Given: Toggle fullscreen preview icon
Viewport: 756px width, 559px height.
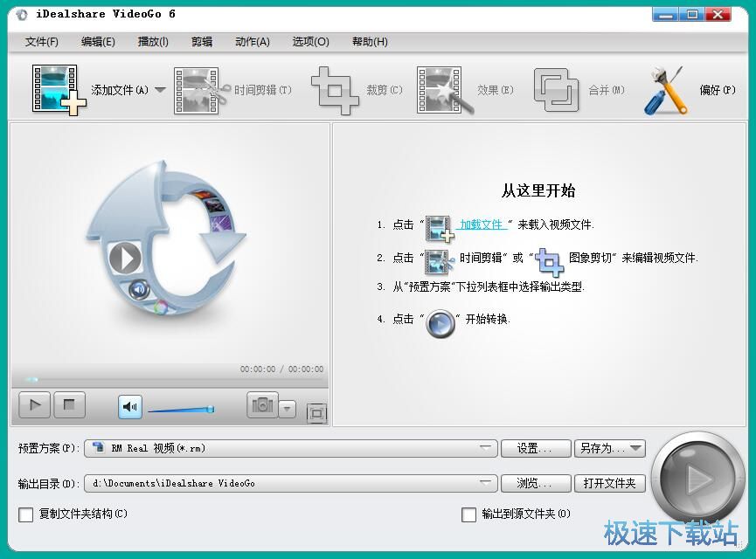Looking at the screenshot, I should [316, 413].
